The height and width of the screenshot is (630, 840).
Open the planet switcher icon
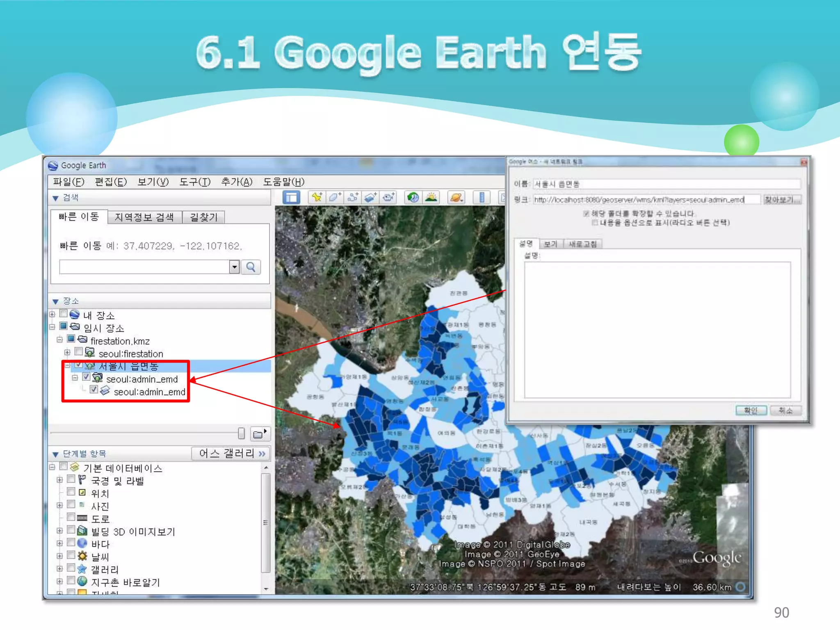point(456,198)
